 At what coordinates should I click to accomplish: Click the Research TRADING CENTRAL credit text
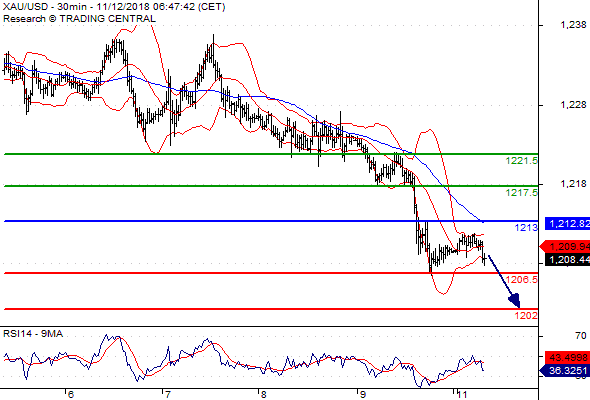coord(79,19)
